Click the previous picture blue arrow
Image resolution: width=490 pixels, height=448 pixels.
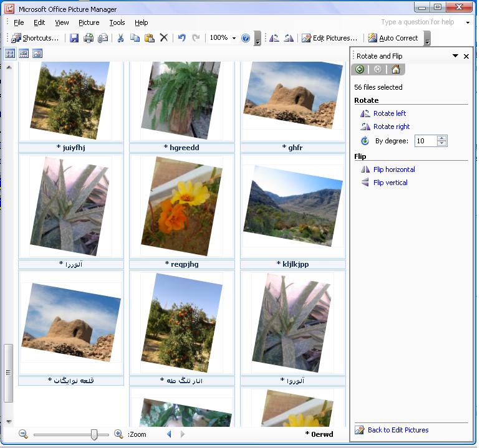[169, 434]
